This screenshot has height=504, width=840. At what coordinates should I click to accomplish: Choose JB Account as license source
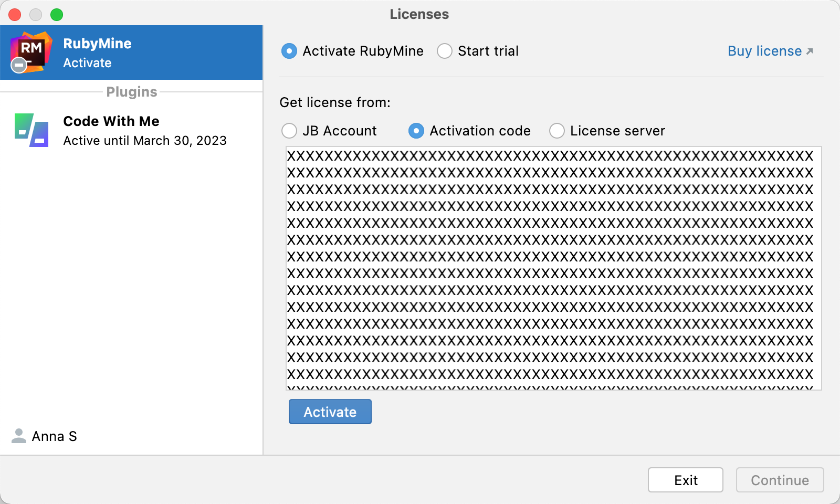[289, 131]
